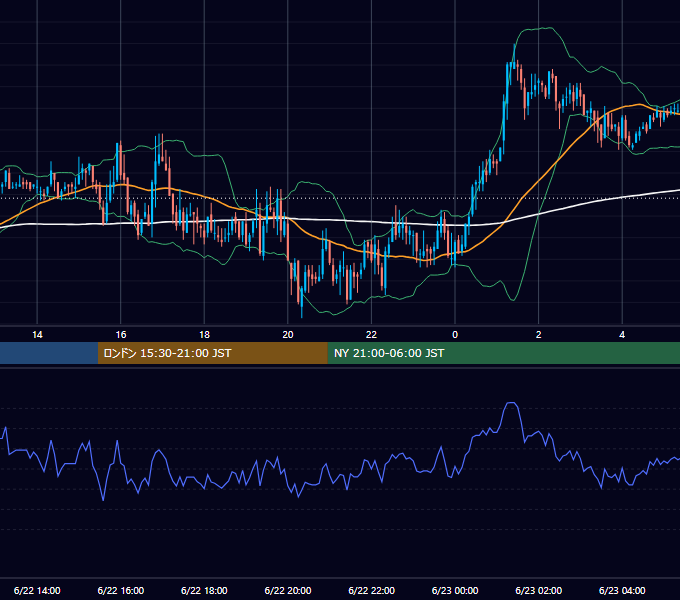
Task: Click the "22" hour label on time axis
Action: click(371, 335)
